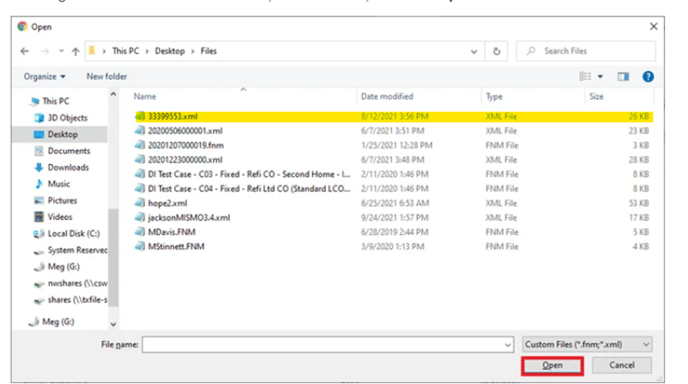Click the Cancel button
Screen dimensions: 688x384
[x=621, y=365]
